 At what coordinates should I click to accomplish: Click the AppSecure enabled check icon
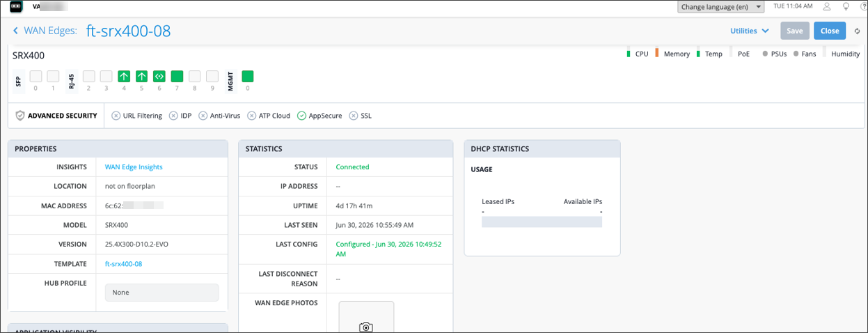pyautogui.click(x=301, y=116)
